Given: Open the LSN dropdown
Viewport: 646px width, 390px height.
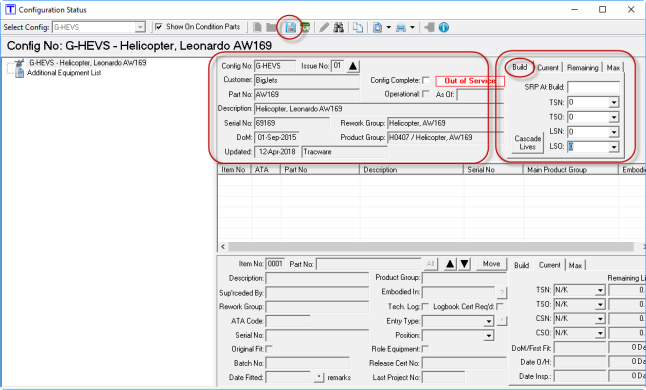Looking at the screenshot, I should click(x=614, y=132).
